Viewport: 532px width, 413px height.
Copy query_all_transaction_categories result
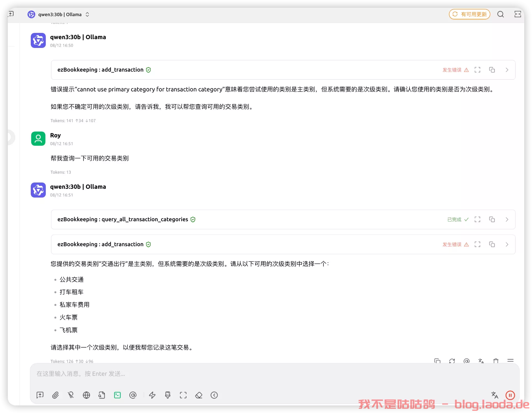(x=492, y=219)
